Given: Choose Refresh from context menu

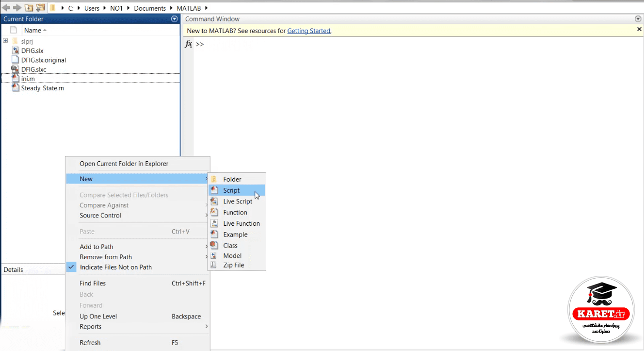Looking at the screenshot, I should click(138, 342).
